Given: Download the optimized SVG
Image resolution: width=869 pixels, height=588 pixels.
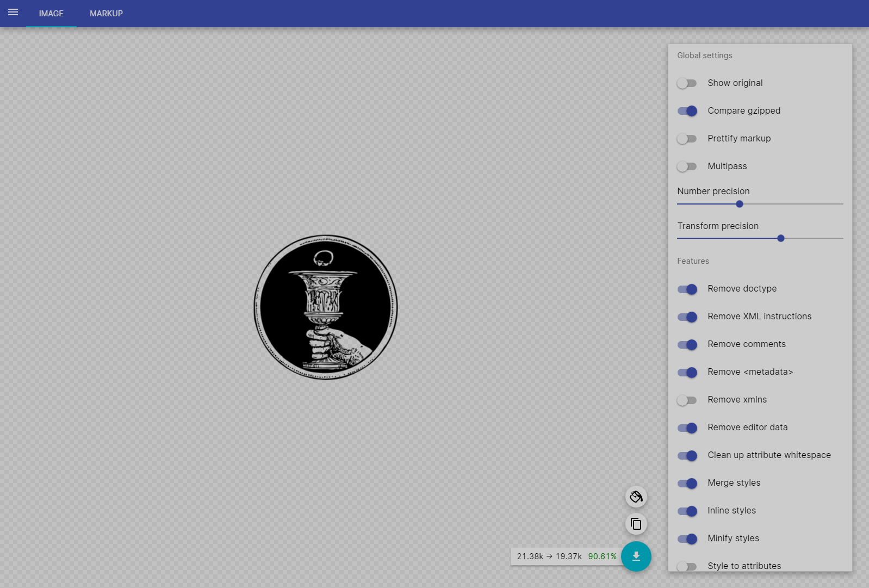Looking at the screenshot, I should pyautogui.click(x=636, y=556).
